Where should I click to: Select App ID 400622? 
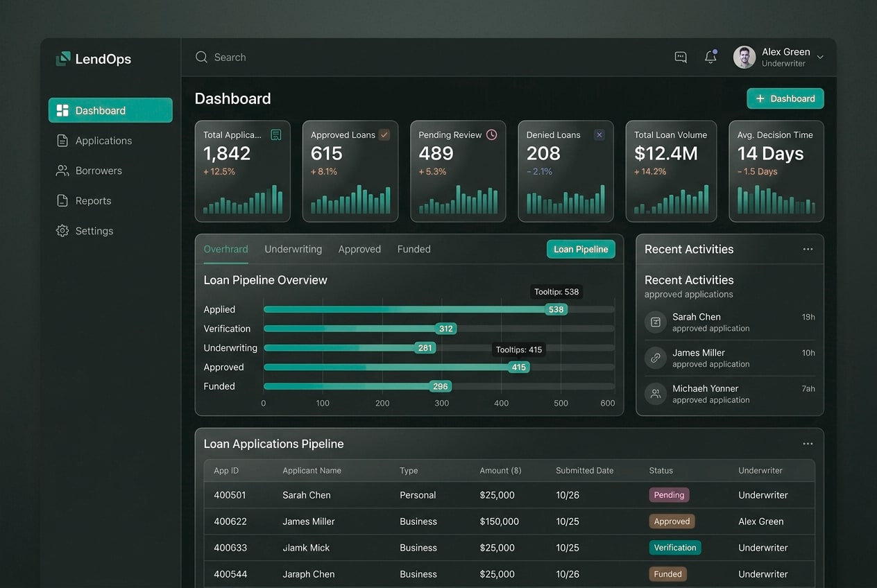(x=230, y=521)
